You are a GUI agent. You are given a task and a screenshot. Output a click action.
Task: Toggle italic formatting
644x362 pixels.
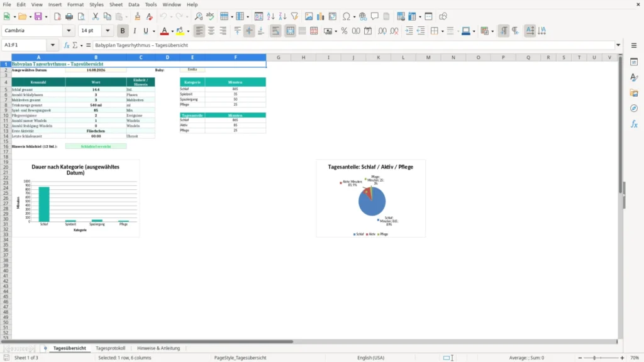click(x=135, y=31)
